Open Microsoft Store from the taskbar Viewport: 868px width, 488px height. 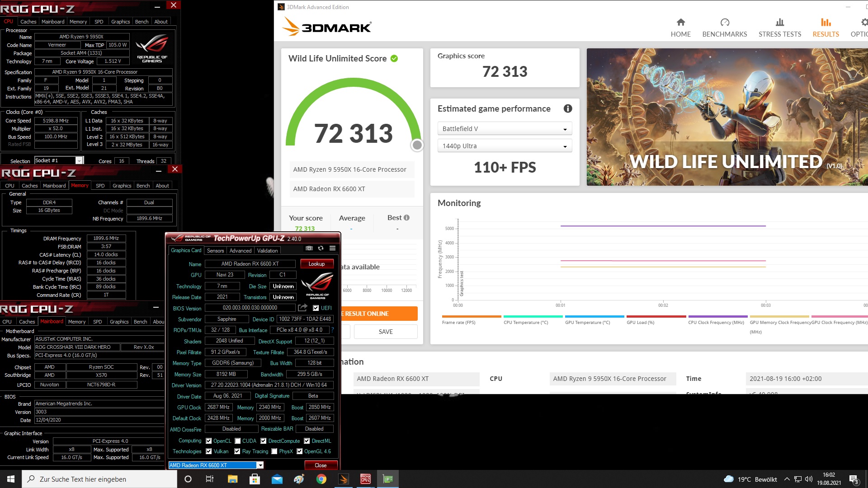[255, 479]
